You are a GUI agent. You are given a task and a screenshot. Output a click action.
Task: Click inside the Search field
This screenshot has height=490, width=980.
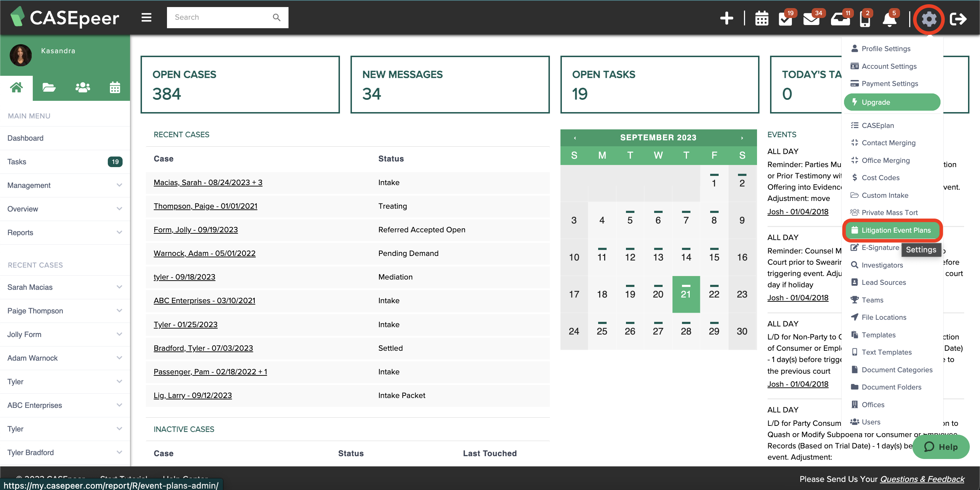click(221, 18)
